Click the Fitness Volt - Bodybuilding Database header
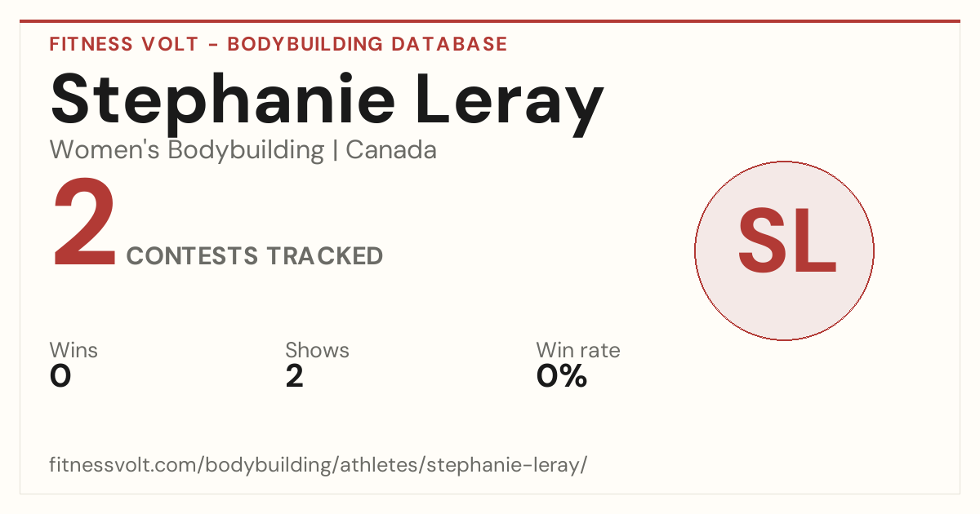980x514 pixels. tap(278, 44)
